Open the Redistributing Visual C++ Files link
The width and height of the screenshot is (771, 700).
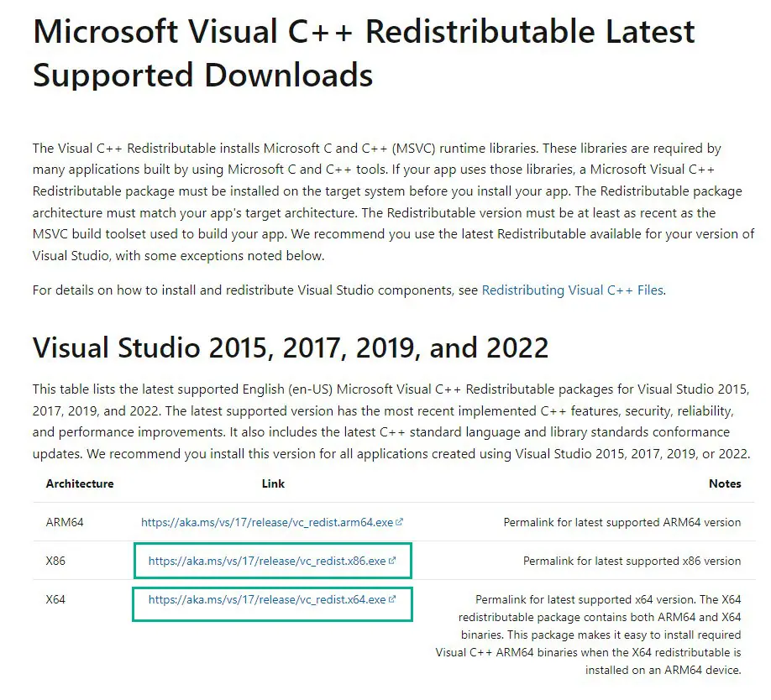tap(573, 290)
